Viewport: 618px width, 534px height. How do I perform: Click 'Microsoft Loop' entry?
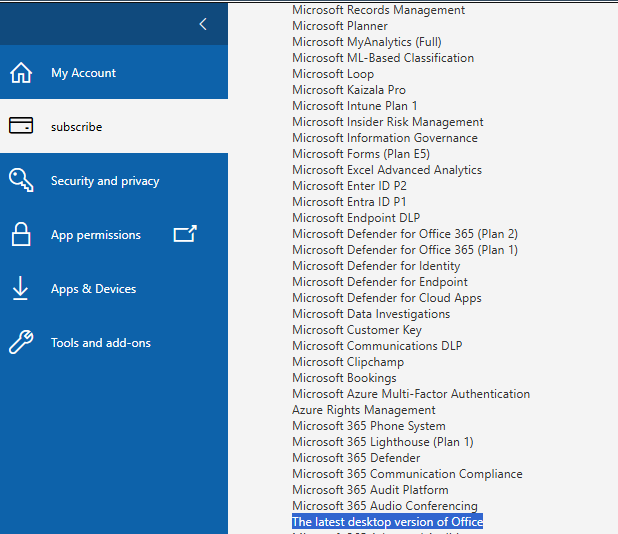[x=333, y=74]
